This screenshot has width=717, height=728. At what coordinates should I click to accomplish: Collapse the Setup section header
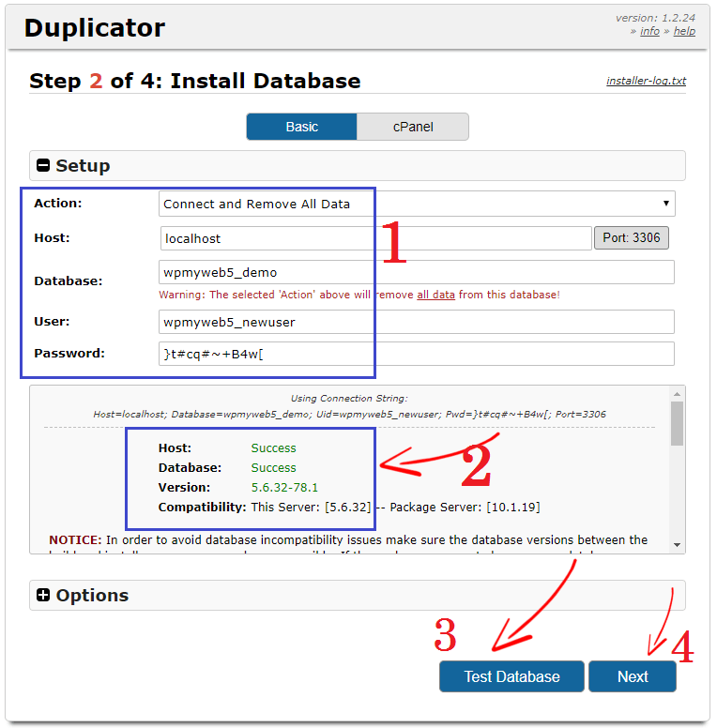pyautogui.click(x=83, y=166)
